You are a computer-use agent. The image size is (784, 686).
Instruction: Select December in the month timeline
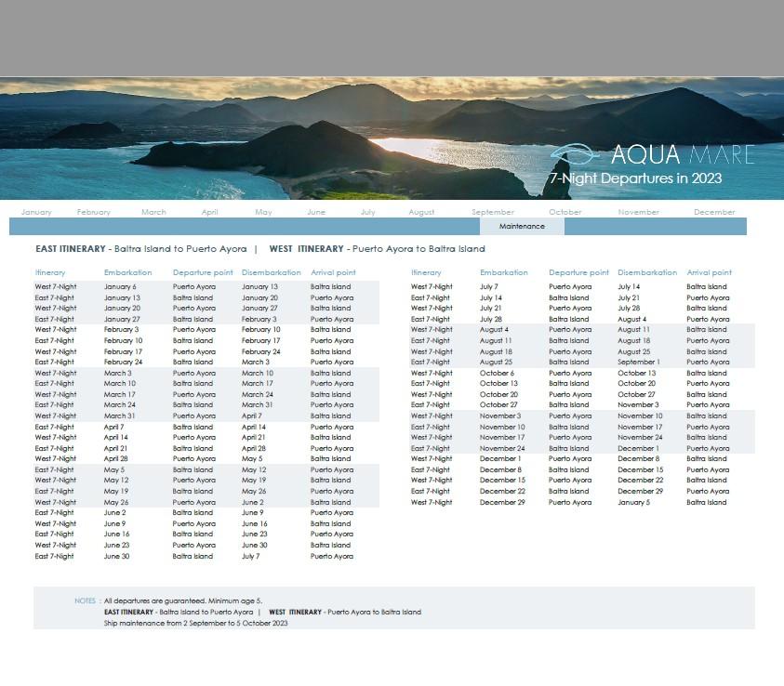pos(714,212)
